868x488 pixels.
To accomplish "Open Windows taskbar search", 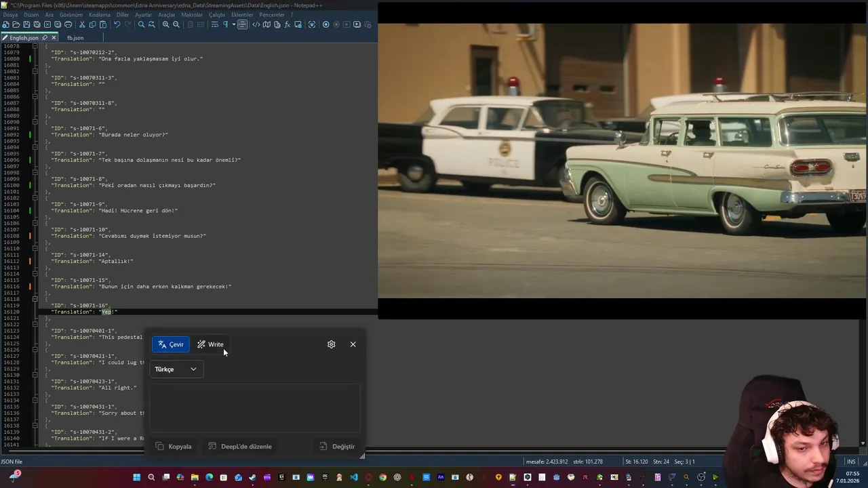I will click(151, 477).
